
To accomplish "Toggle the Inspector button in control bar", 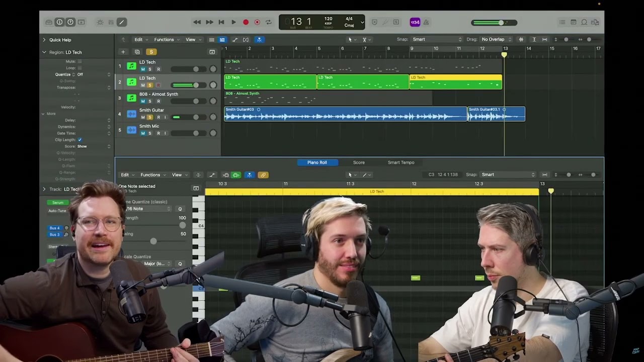I will [59, 22].
